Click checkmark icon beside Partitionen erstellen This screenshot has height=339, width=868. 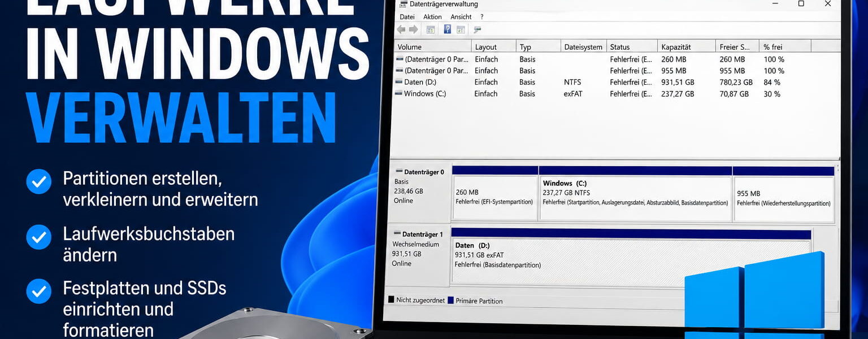pyautogui.click(x=38, y=181)
